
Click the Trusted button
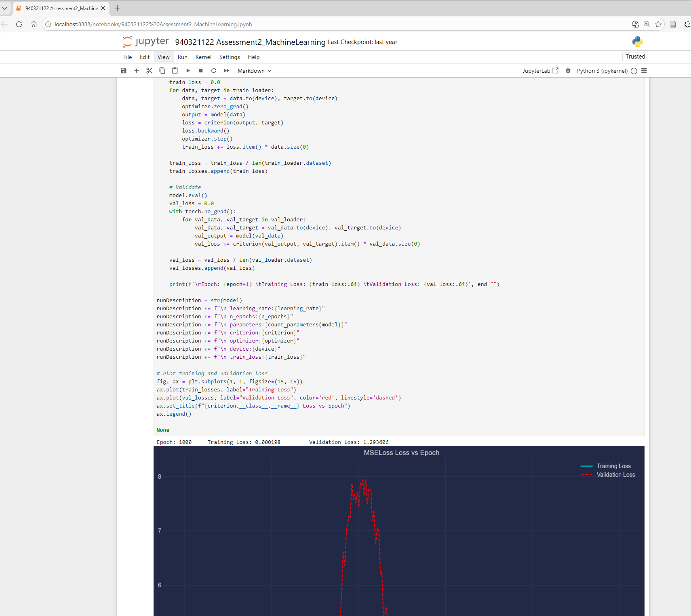coord(635,57)
